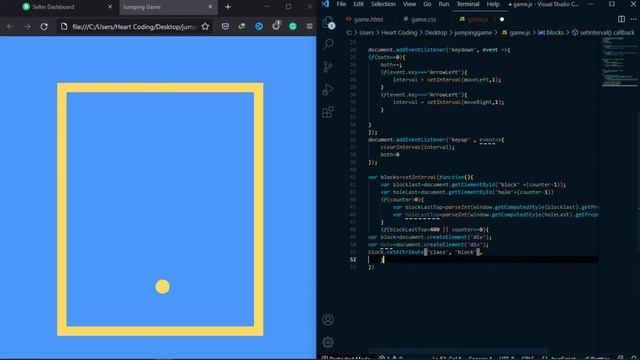Open the Selection menu
Viewport: 640px width, 360px height.
[x=383, y=4]
